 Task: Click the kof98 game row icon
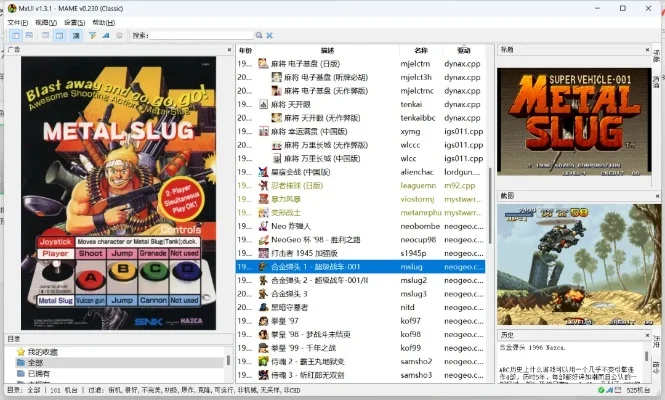pyautogui.click(x=263, y=335)
